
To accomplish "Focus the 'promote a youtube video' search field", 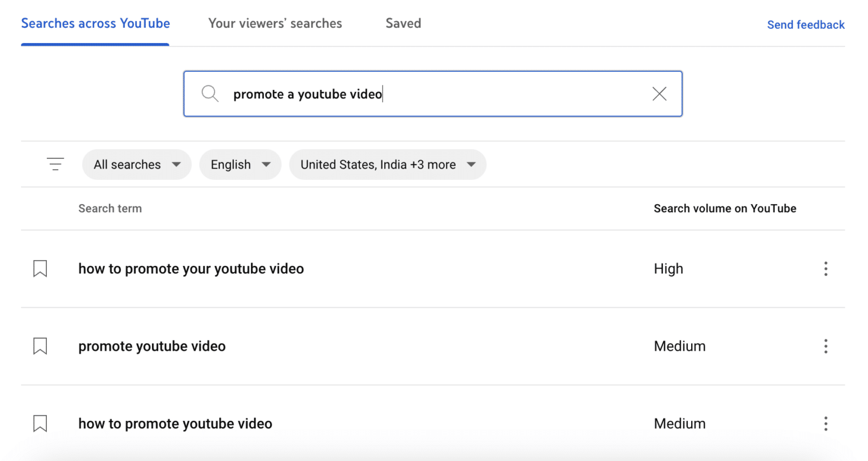I will 433,94.
